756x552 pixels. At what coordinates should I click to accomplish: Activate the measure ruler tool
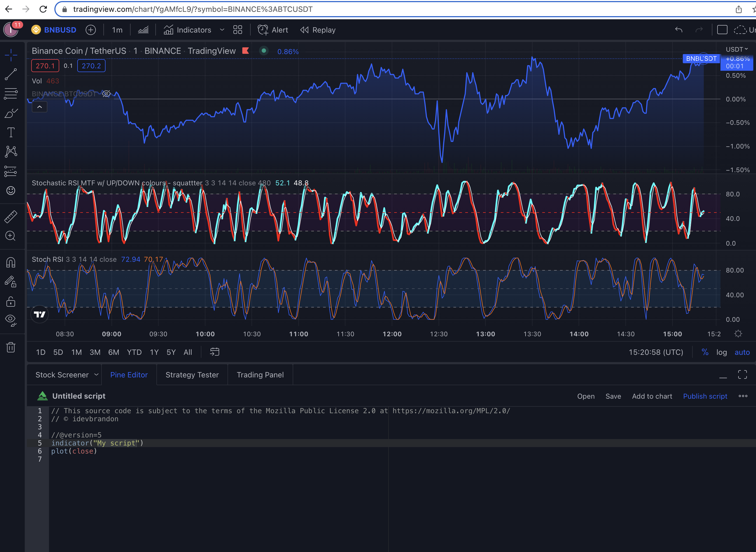pos(11,217)
